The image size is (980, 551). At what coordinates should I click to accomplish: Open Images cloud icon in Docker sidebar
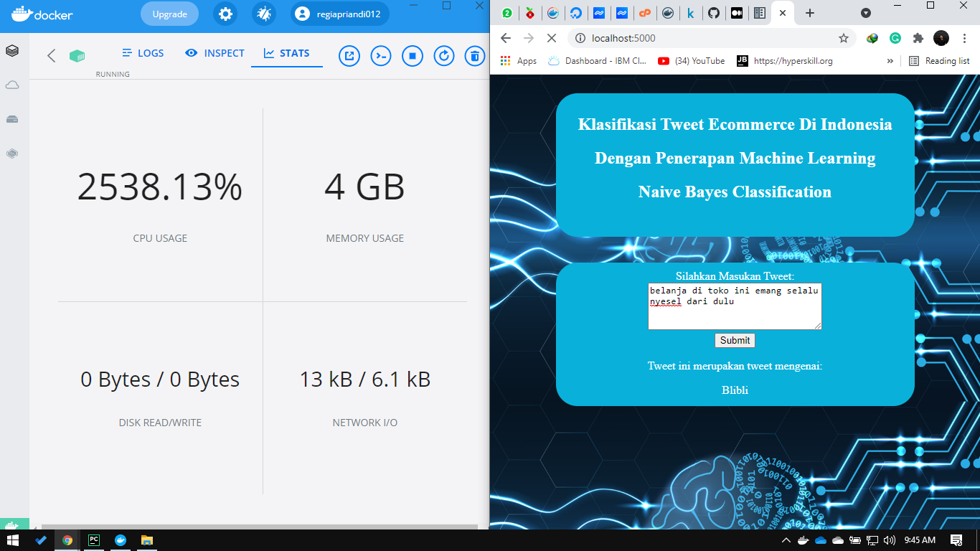(12, 85)
